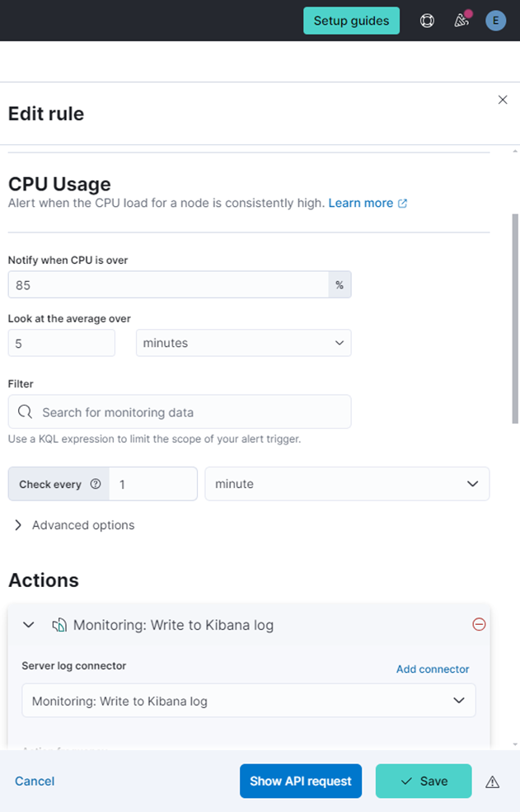
Task: Click the Check every help question icon
Action: [95, 484]
